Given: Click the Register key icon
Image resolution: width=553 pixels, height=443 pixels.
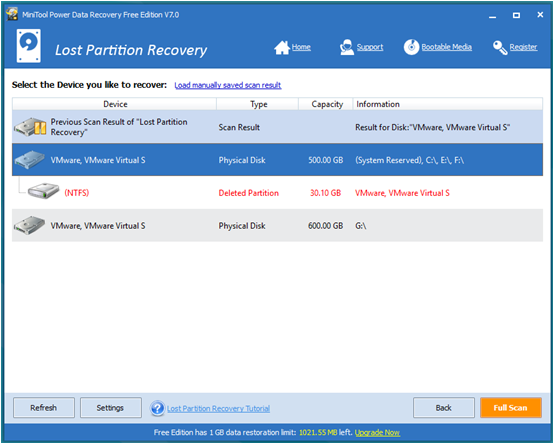Looking at the screenshot, I should pyautogui.click(x=500, y=48).
